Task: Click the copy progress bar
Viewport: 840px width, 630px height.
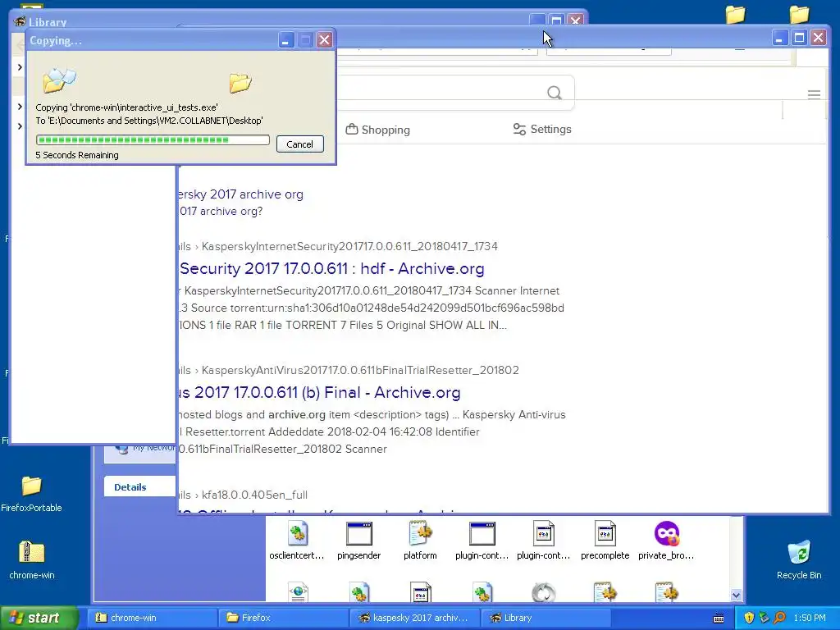Action: (x=153, y=139)
